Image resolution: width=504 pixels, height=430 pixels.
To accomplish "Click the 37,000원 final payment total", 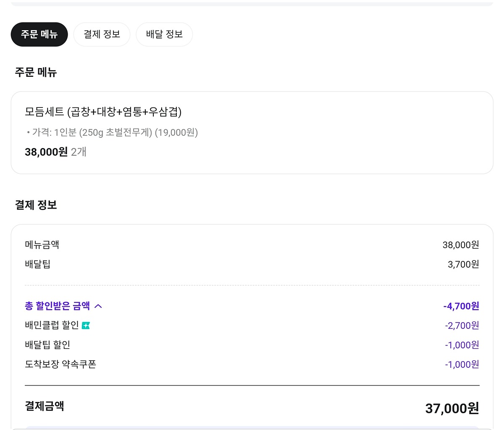I will pyautogui.click(x=452, y=408).
